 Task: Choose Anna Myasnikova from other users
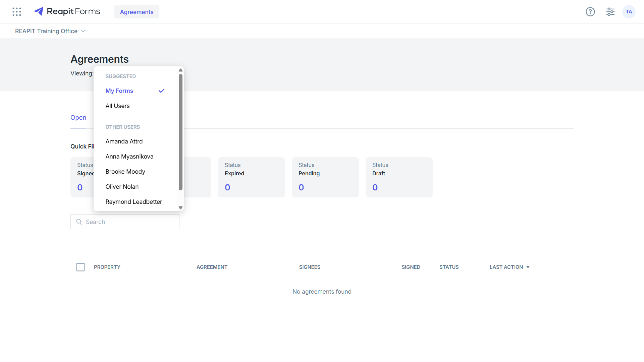(136, 157)
